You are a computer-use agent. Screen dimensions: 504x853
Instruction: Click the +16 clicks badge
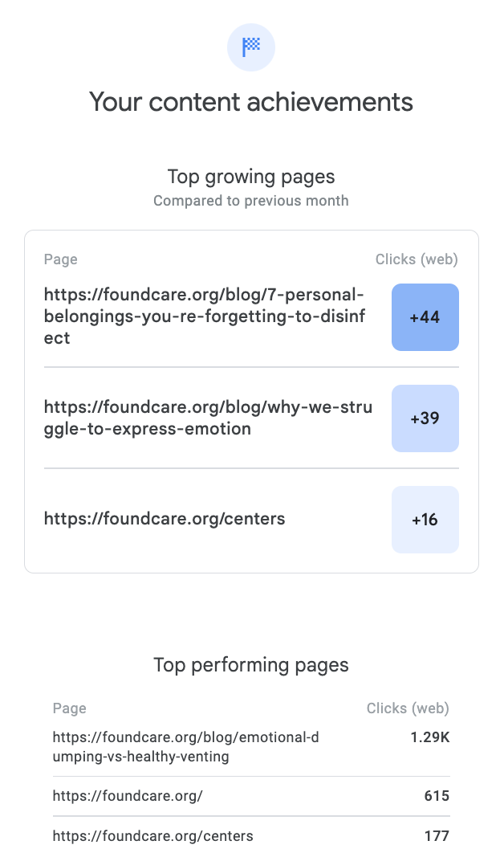425,520
